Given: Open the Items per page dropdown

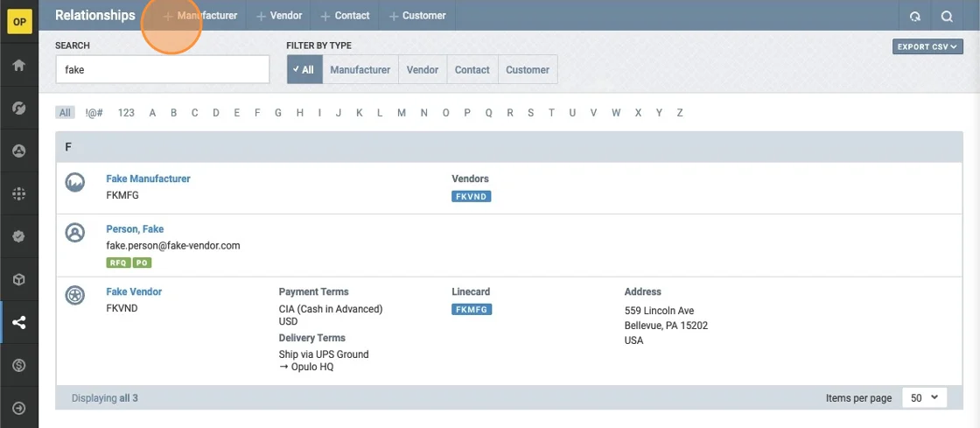Looking at the screenshot, I should 924,397.
